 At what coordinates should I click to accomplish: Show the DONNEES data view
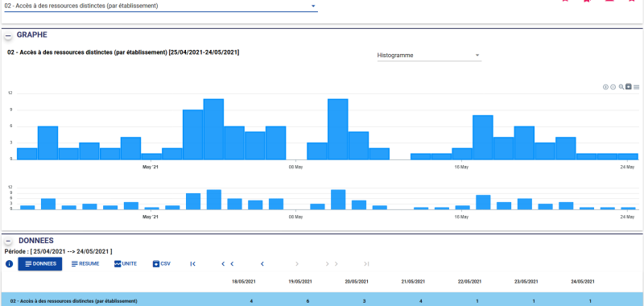(x=39, y=263)
